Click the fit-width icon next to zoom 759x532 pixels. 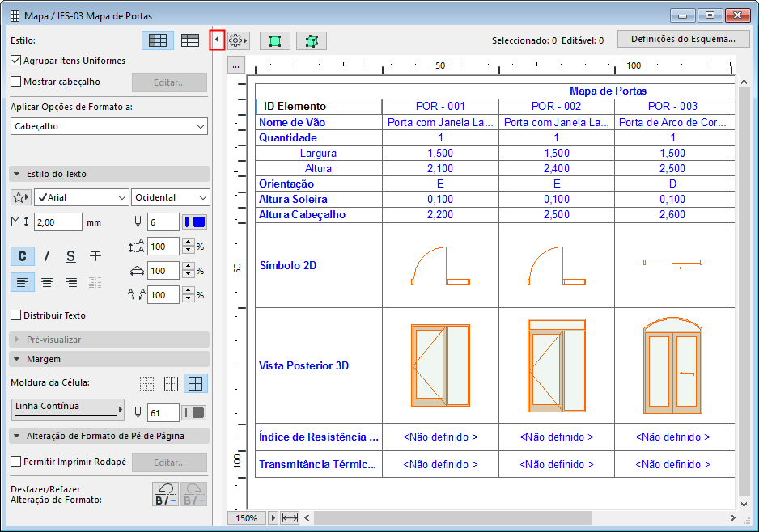coord(290,517)
